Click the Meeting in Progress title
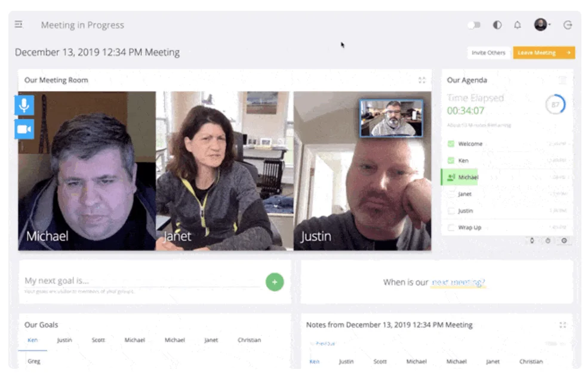 pos(82,25)
